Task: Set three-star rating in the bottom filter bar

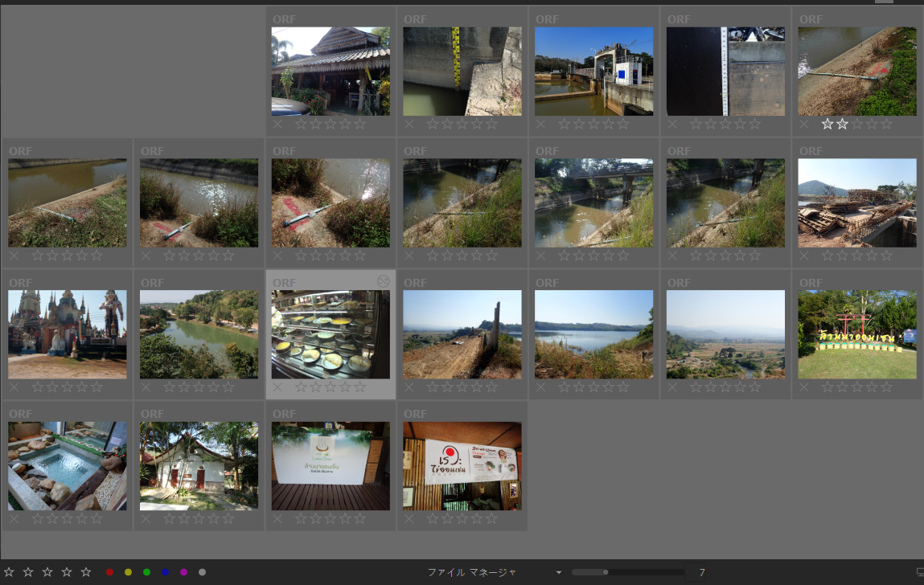Action: coord(47,572)
